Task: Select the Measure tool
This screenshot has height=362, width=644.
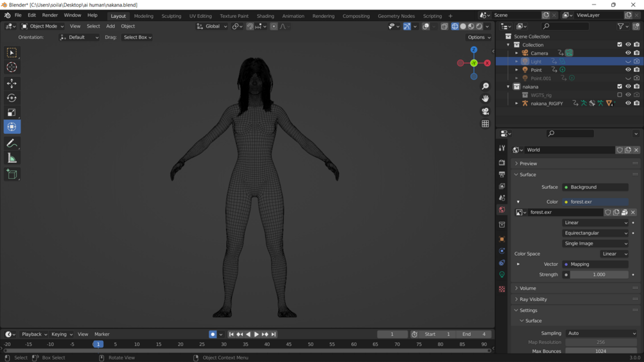Action: coord(12,158)
